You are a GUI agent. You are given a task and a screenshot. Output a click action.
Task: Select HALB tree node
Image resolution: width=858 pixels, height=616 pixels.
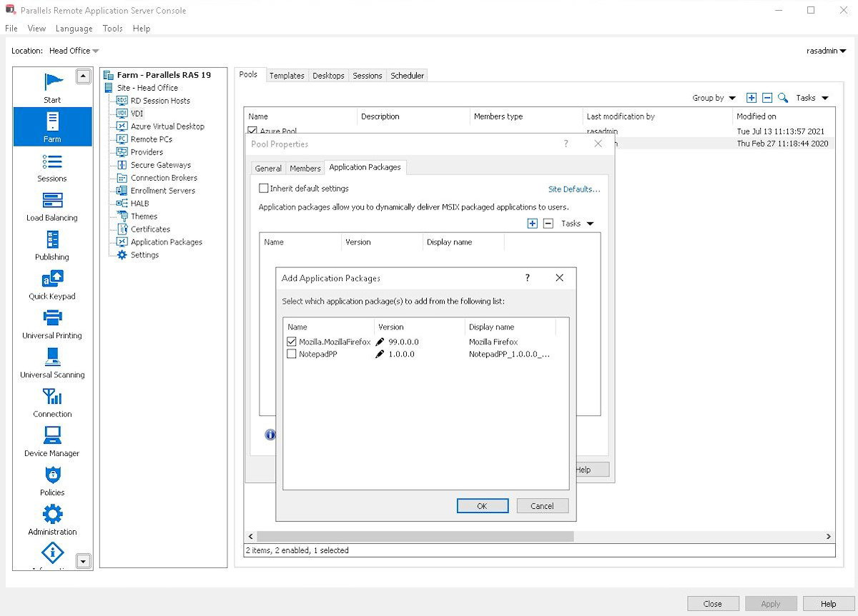coord(139,204)
